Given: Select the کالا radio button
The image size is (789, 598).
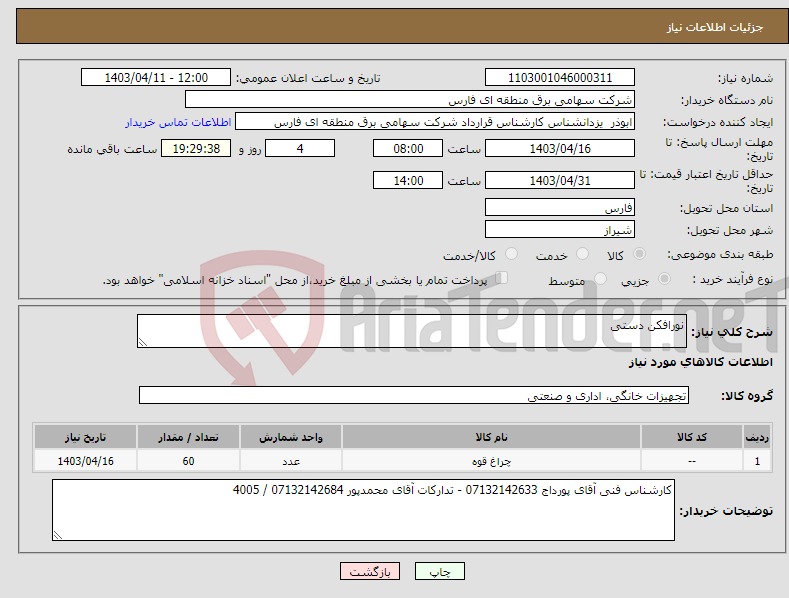Looking at the screenshot, I should [x=639, y=254].
